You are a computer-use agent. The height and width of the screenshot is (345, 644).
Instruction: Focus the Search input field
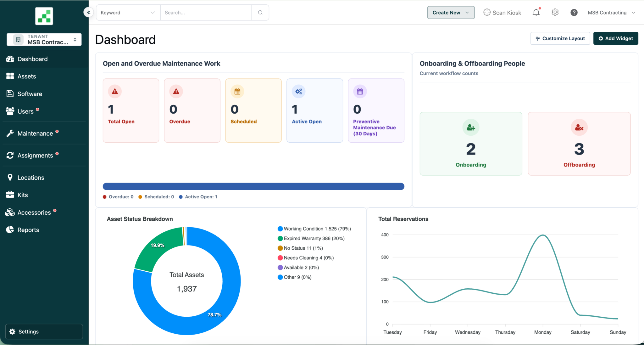pyautogui.click(x=206, y=13)
